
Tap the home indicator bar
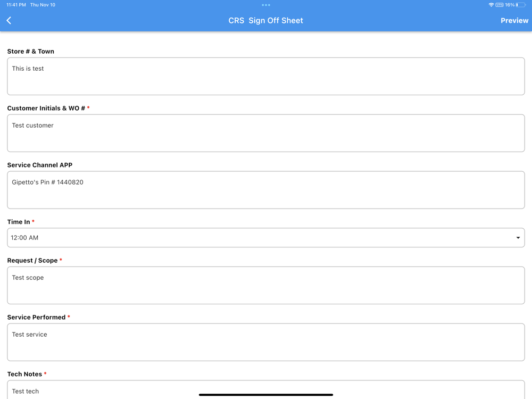pos(266,395)
